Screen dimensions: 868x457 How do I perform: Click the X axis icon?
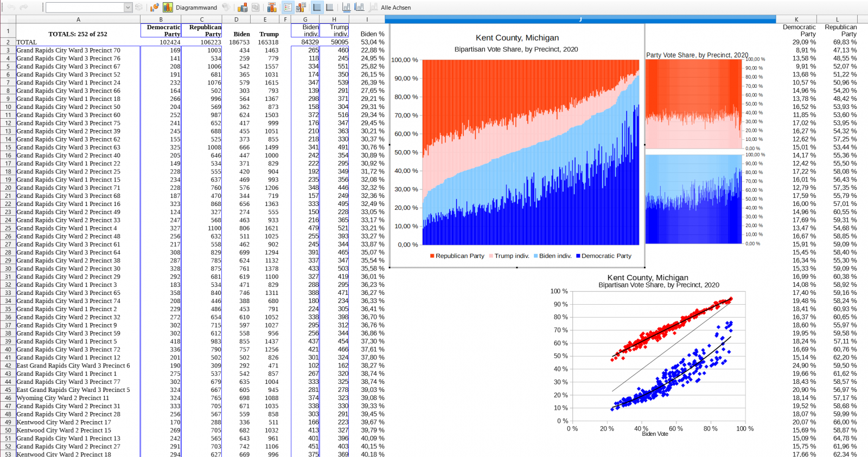(x=346, y=8)
